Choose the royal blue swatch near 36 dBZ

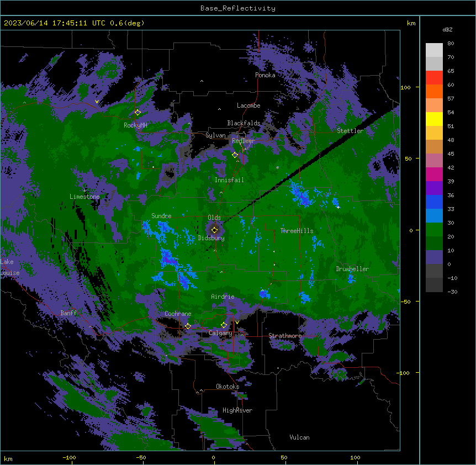pyautogui.click(x=434, y=202)
